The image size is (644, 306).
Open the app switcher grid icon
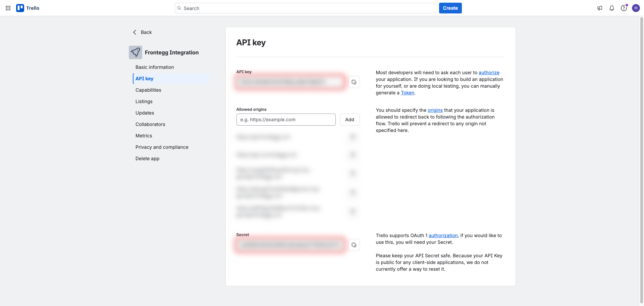[8, 8]
